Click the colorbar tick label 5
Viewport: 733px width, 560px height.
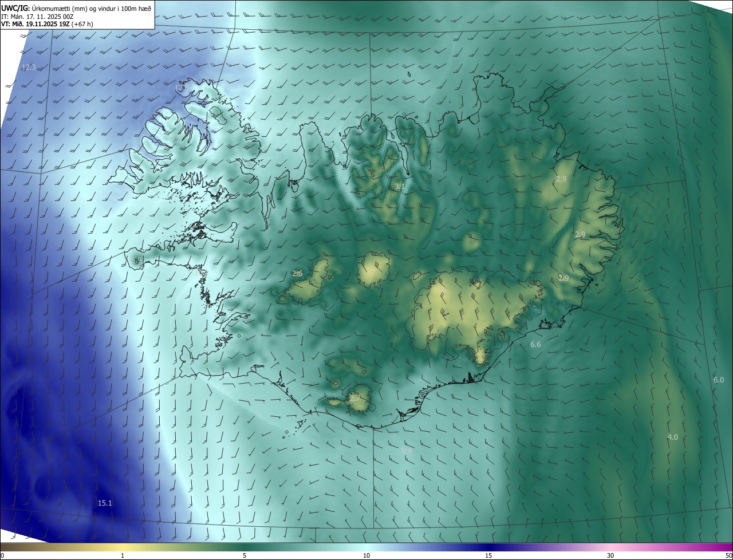coord(245,556)
